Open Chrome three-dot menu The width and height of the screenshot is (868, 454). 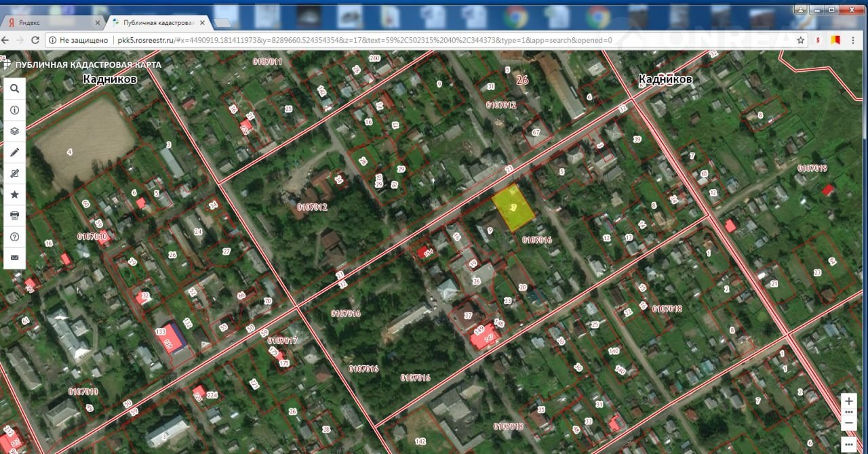click(x=854, y=40)
